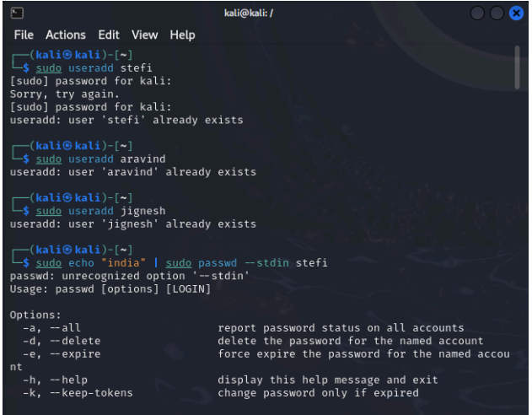Maximize the kali terminal window
532x415 pixels.
tap(497, 13)
